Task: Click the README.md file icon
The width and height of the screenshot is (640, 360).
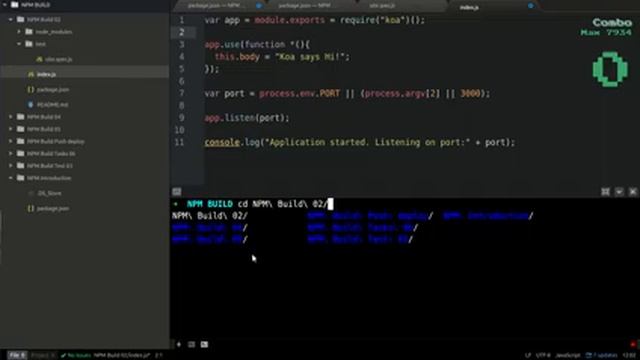Action: point(31,104)
